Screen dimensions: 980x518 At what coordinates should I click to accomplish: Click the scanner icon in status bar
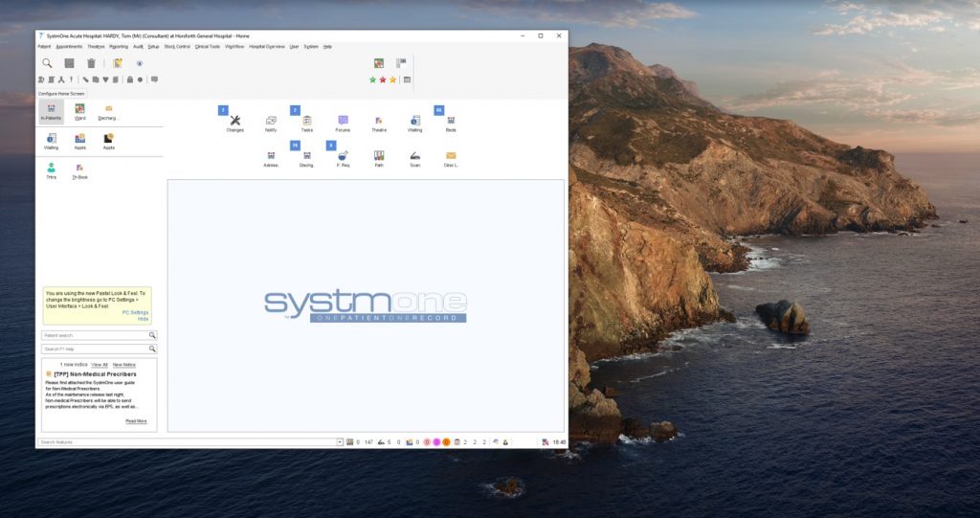(381, 441)
